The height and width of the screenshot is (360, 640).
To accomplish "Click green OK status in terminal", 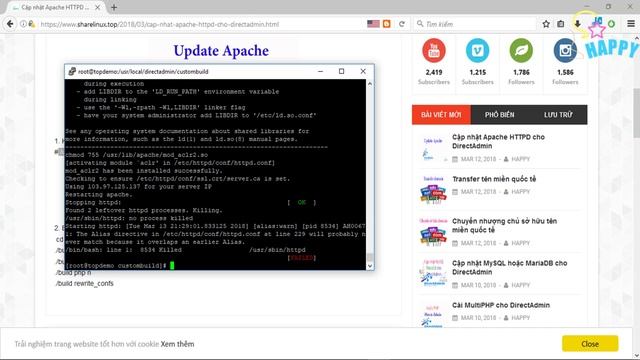I will click(302, 202).
